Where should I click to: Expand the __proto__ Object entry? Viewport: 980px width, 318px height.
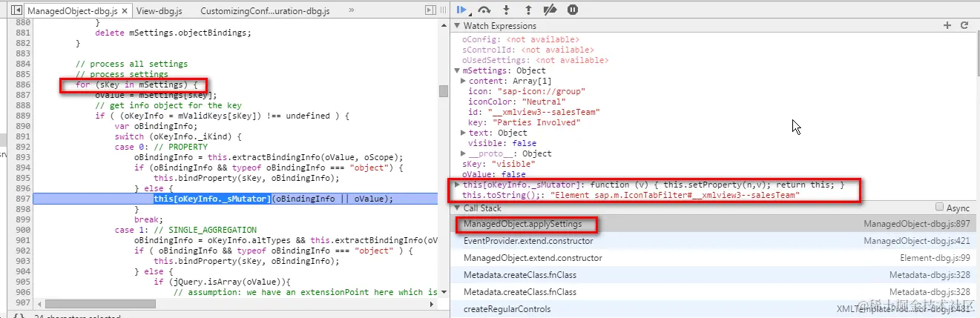pyautogui.click(x=464, y=153)
